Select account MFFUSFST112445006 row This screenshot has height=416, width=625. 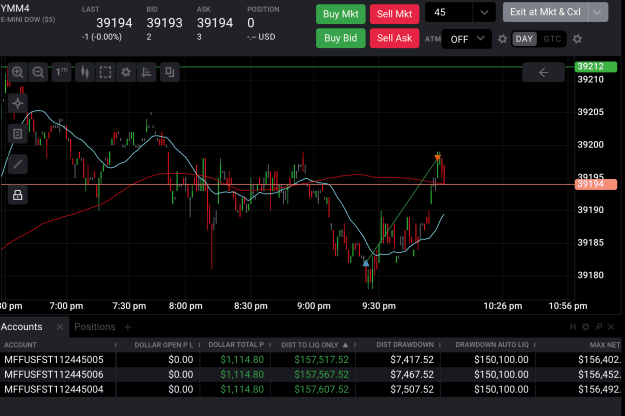tap(311, 375)
